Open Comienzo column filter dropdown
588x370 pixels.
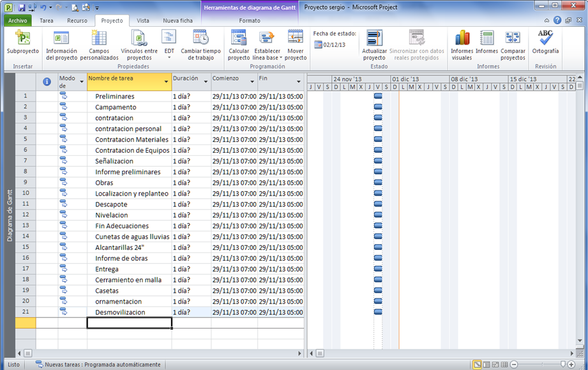click(x=252, y=81)
